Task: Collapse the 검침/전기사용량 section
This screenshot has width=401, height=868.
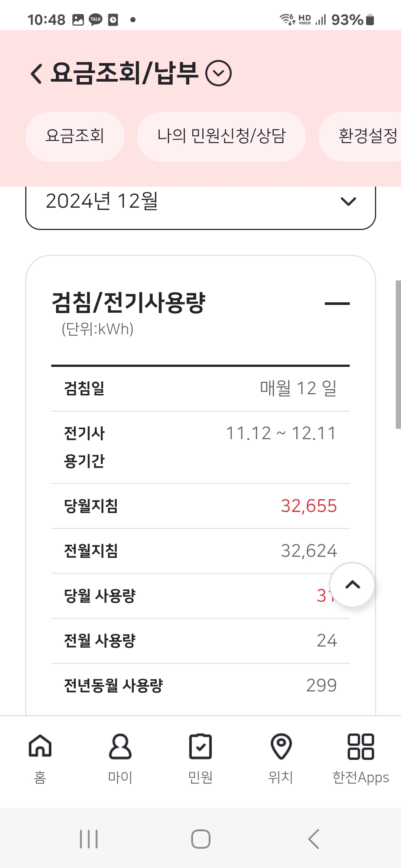Action: tap(337, 303)
